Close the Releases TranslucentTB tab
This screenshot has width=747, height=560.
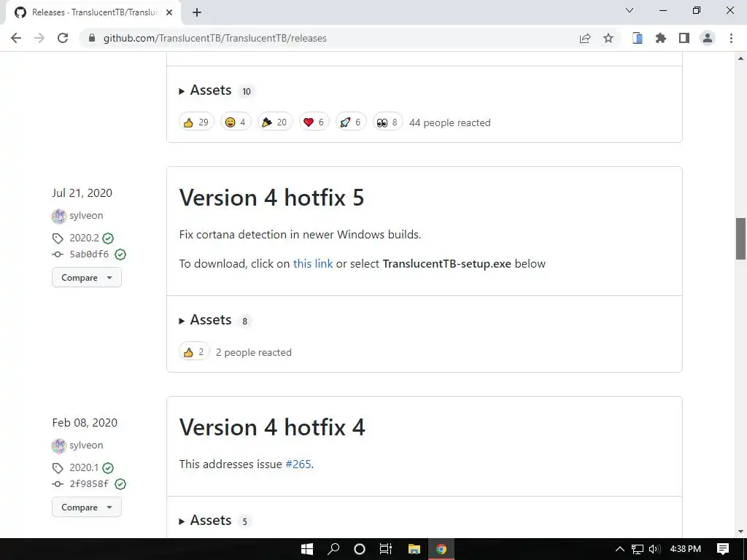tap(169, 12)
